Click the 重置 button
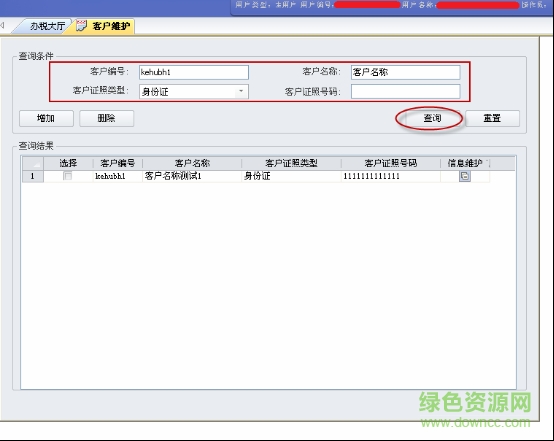 click(492, 118)
